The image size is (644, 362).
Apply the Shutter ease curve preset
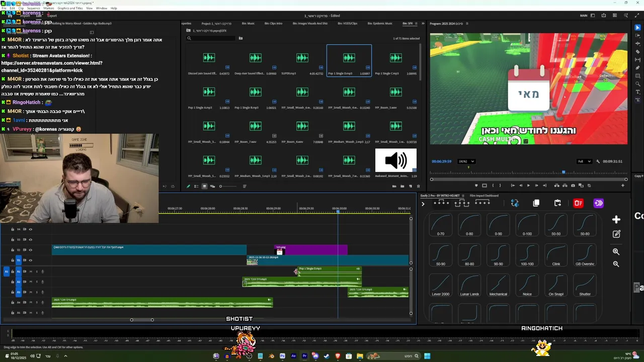585,285
